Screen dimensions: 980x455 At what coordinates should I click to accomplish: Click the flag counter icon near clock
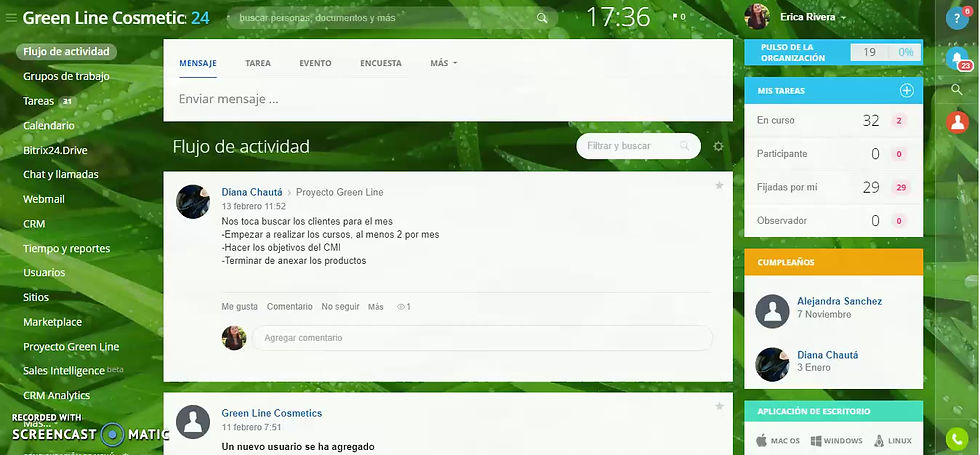click(x=678, y=17)
